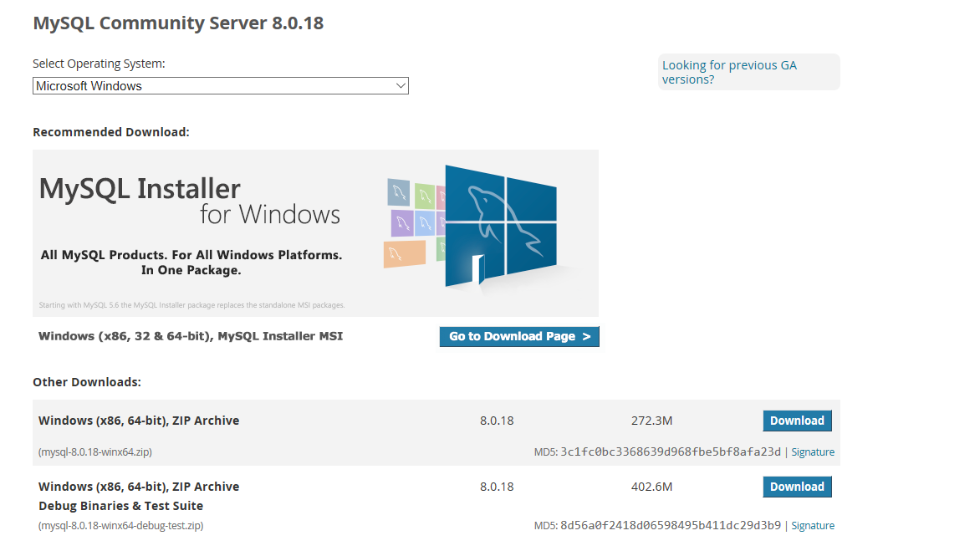Click the 'Starting with MySQL 5.6' footnote text
Viewport: 980px width, 551px height.
pos(191,305)
